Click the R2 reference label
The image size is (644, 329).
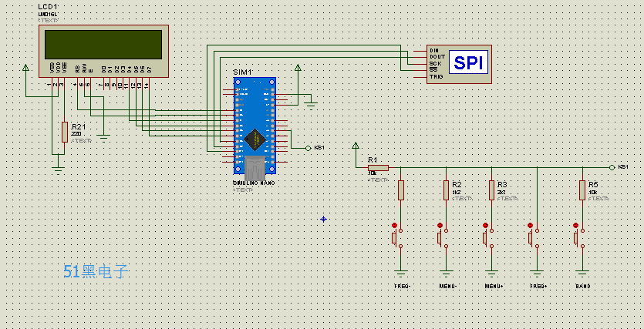pos(457,185)
